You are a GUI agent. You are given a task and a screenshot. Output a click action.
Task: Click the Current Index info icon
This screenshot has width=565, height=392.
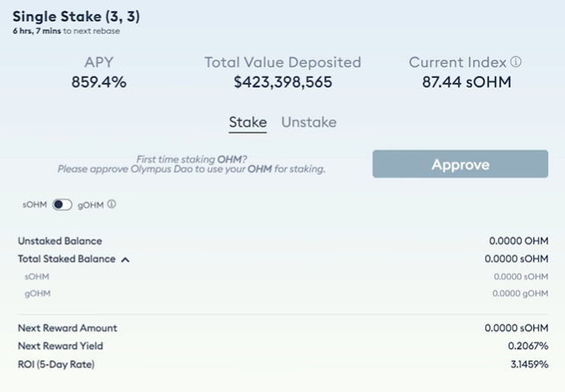[516, 62]
